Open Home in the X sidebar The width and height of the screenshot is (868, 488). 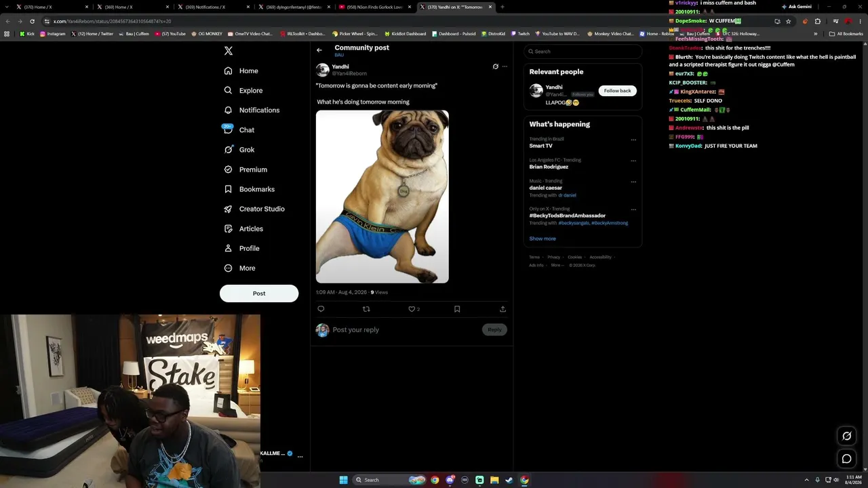[241, 70]
